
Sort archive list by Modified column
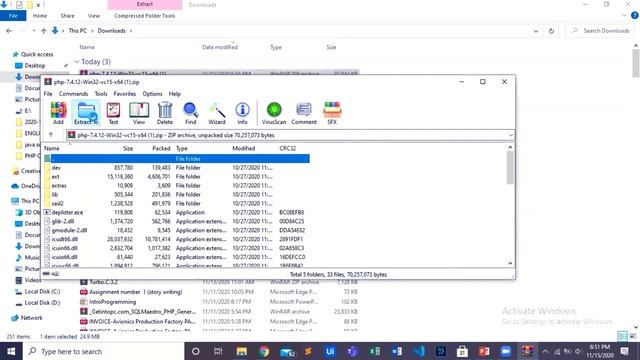pos(244,149)
